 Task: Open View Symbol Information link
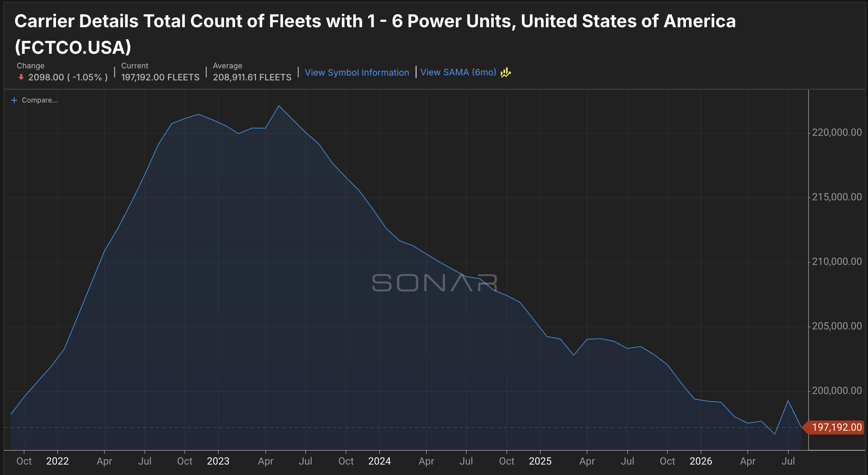coord(357,72)
